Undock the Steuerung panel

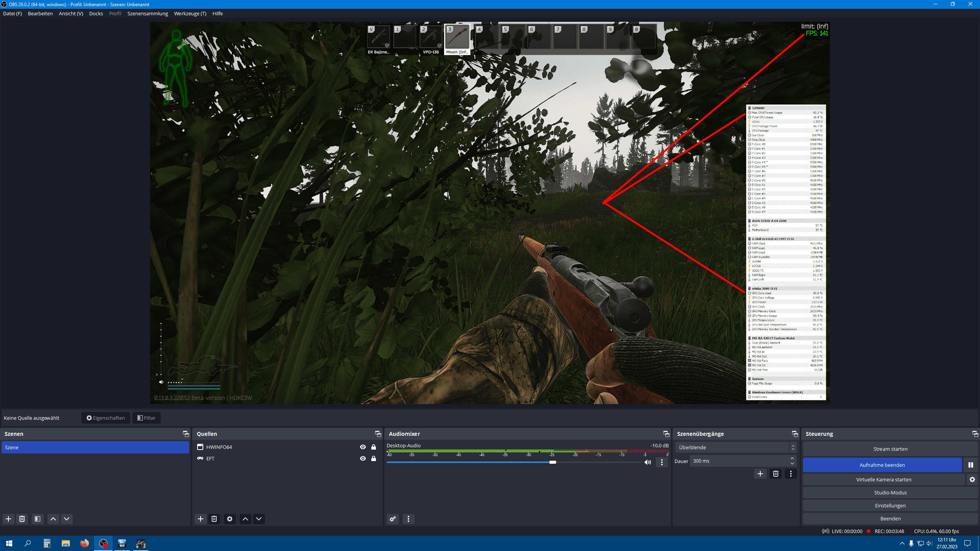coord(975,434)
